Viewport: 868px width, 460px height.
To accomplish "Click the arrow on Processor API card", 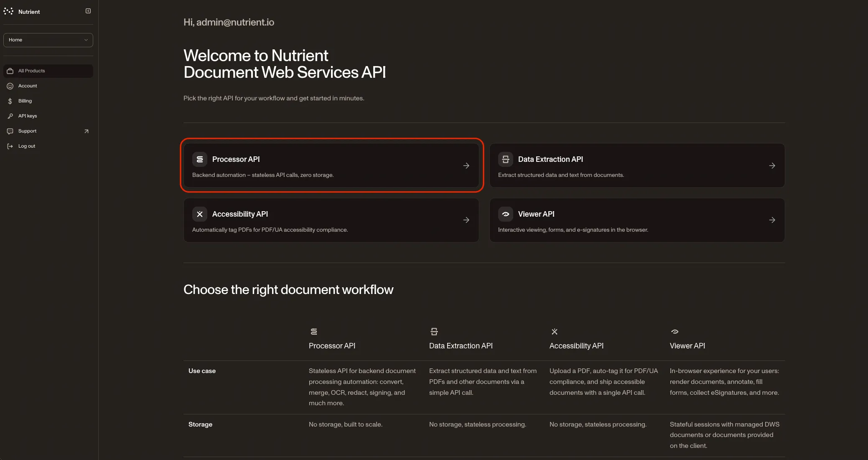I will [466, 166].
